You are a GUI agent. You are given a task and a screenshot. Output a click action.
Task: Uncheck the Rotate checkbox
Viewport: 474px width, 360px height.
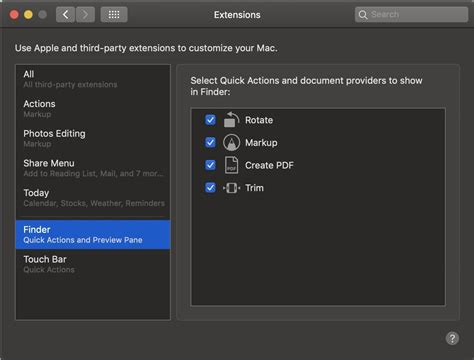[x=210, y=120]
